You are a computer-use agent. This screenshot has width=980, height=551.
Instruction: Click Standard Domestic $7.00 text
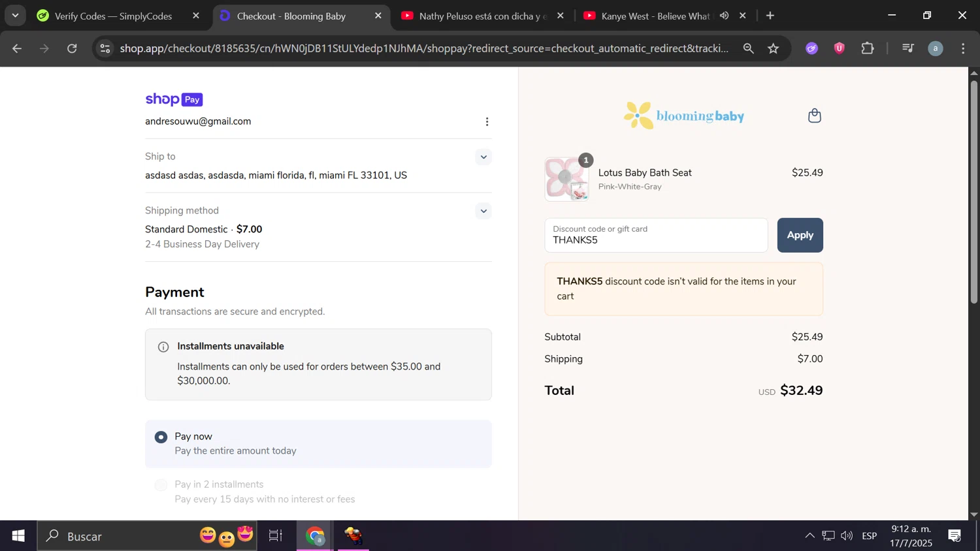point(203,229)
